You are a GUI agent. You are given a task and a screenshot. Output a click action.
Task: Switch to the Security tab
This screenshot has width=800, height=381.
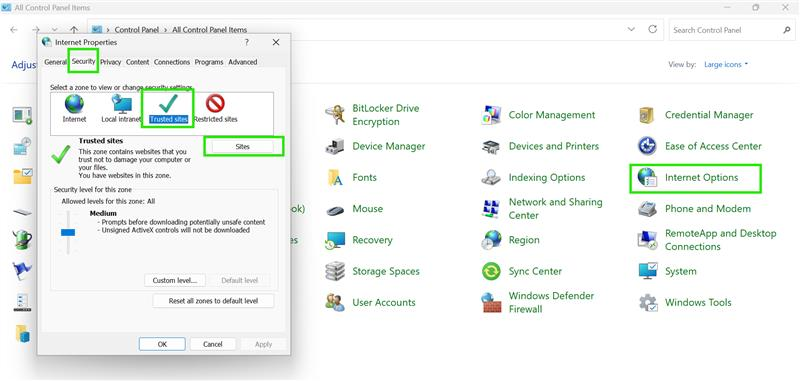[83, 61]
